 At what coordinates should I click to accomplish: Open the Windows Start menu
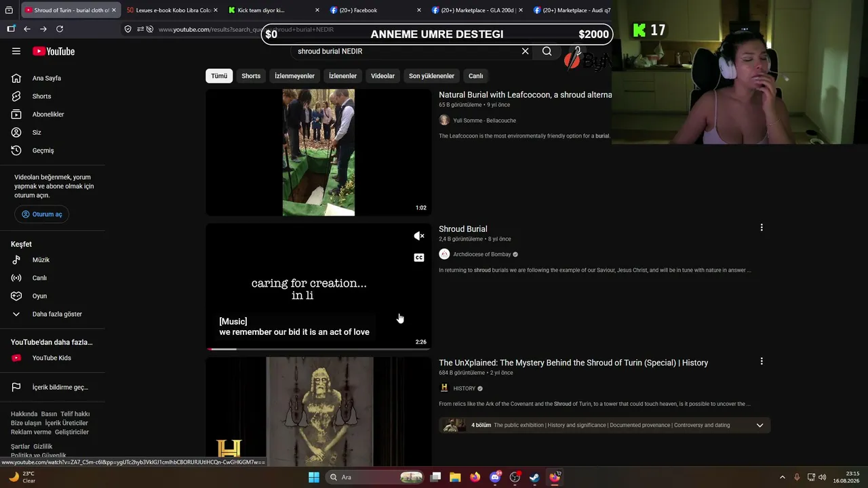pos(314,477)
